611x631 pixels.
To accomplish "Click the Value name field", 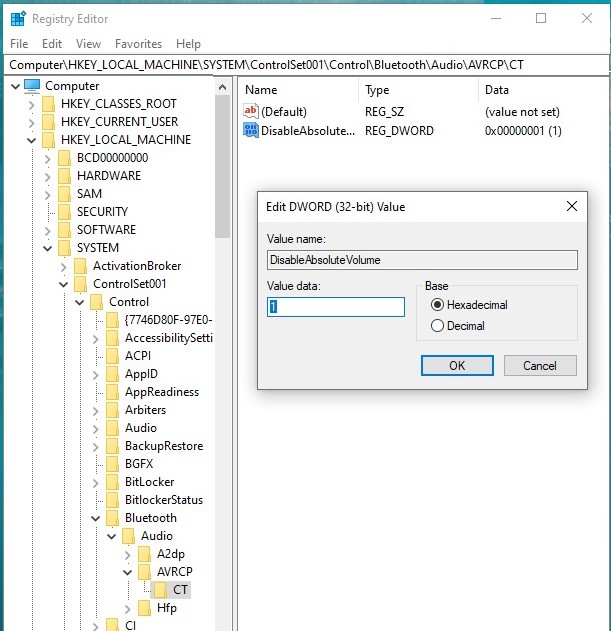I will [422, 260].
